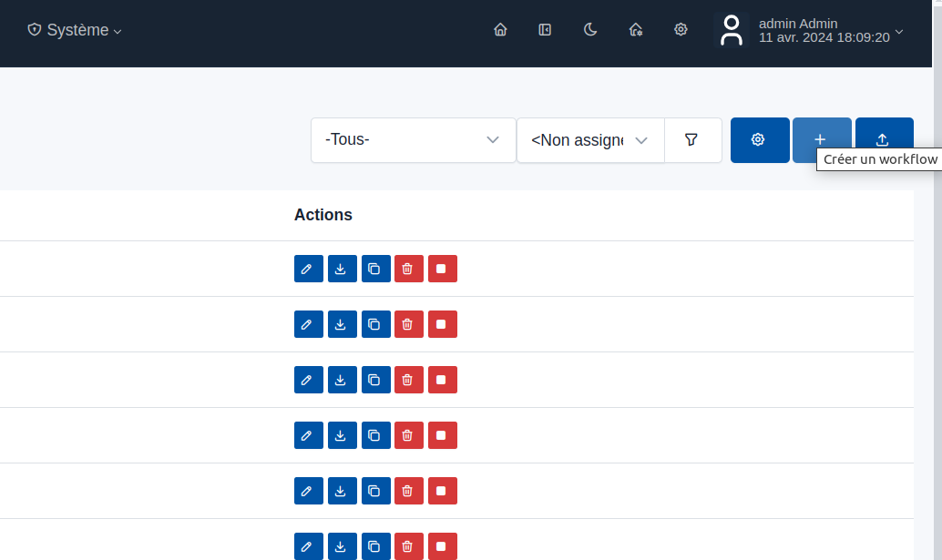
Task: Download the first workflow using the download icon
Action: coord(342,269)
